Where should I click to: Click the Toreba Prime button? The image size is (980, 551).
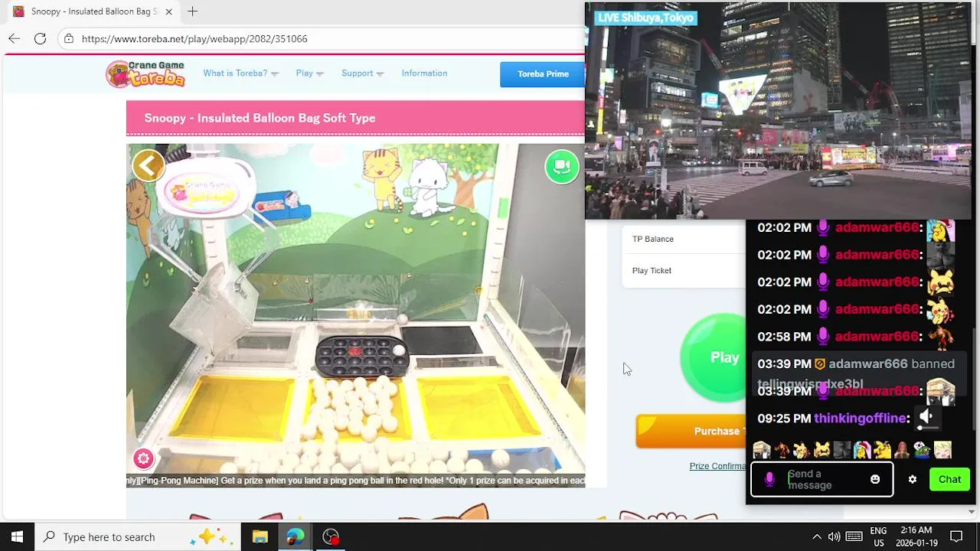coord(542,74)
